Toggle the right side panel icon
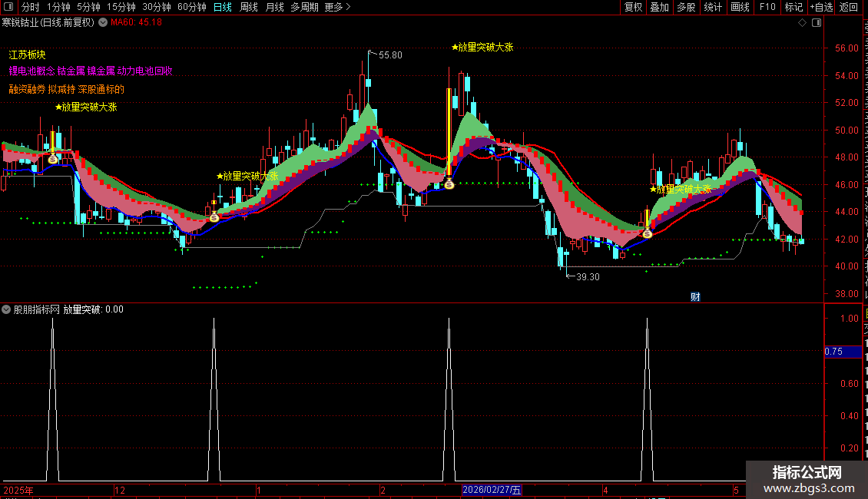Viewport: 868px width, 499px height. tap(817, 23)
